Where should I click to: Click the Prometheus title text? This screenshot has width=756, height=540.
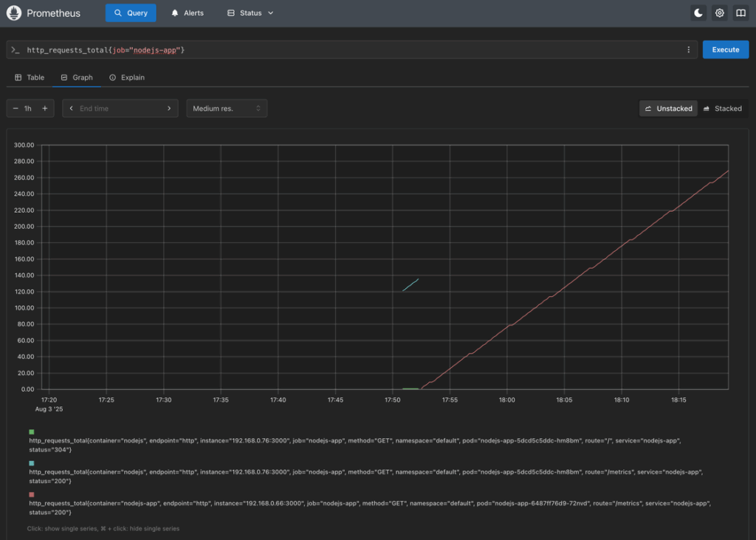pyautogui.click(x=53, y=13)
